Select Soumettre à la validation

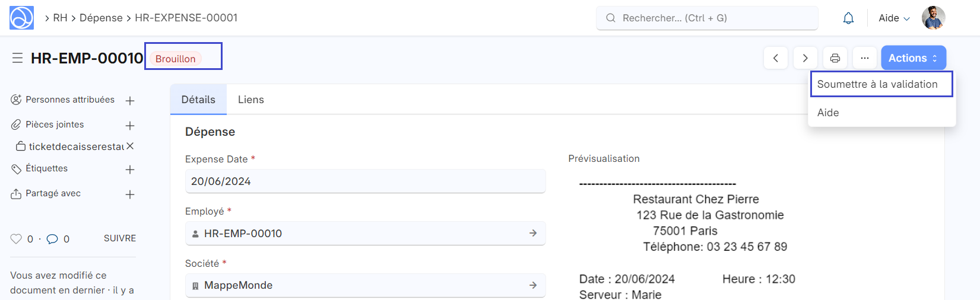click(877, 84)
